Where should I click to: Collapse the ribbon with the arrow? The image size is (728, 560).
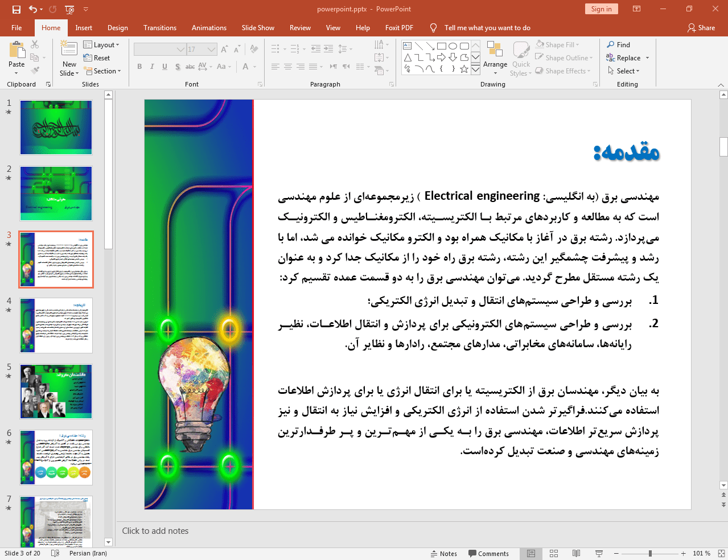(721, 85)
